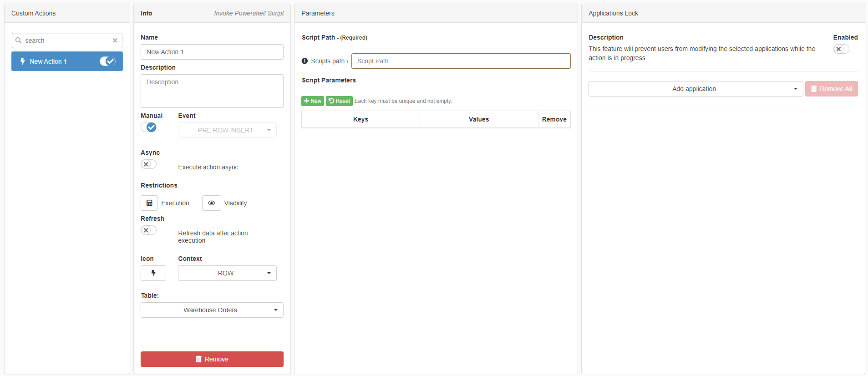Open the lightning bolt icon picker
This screenshot has height=376, width=868.
pos(153,273)
